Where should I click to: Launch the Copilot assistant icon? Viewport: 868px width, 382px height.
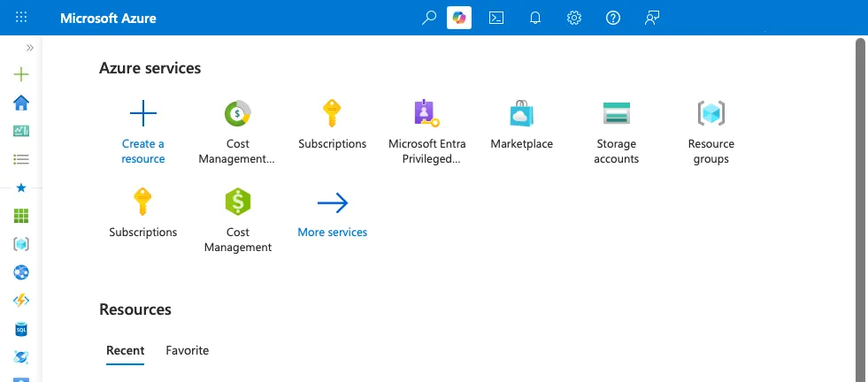459,18
